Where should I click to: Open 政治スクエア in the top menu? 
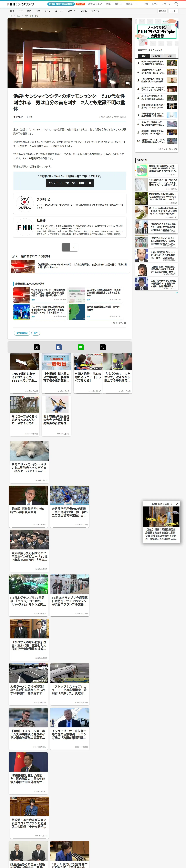[x=95, y=4]
